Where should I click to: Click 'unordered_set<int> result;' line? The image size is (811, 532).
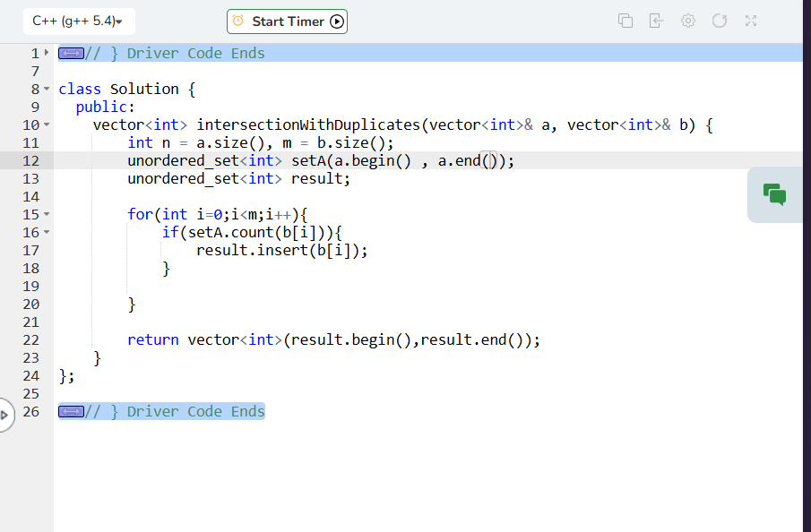pyautogui.click(x=239, y=179)
